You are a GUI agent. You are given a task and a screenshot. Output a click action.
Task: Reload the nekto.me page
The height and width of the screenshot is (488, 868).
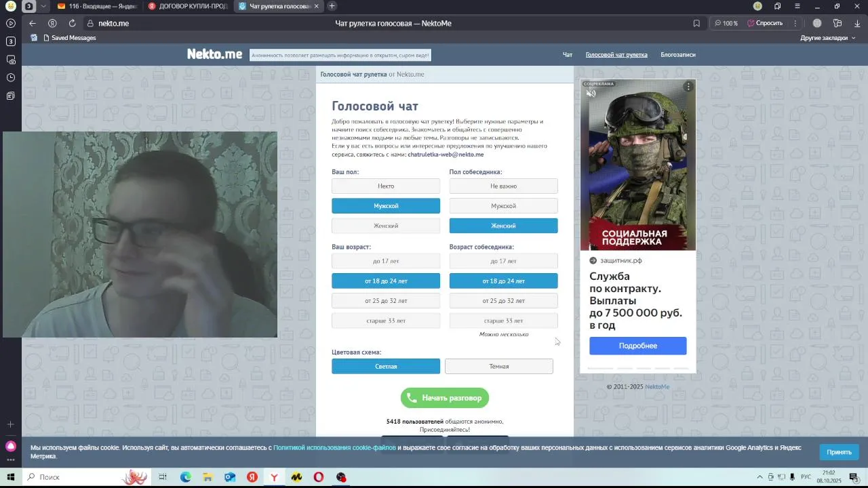(x=72, y=23)
